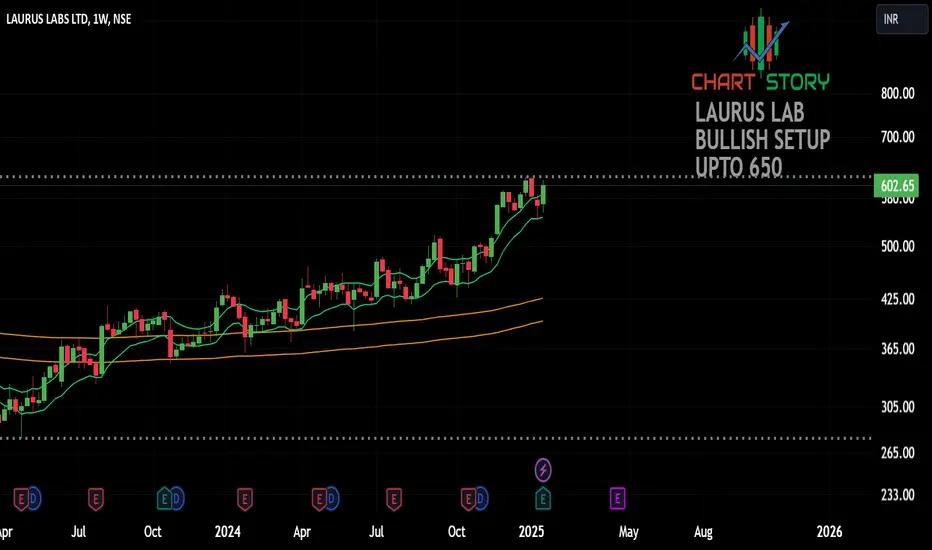Viewport: 932px width, 550px height.
Task: Click the red E earnings marker near Oct 2024
Action: [x=468, y=499]
